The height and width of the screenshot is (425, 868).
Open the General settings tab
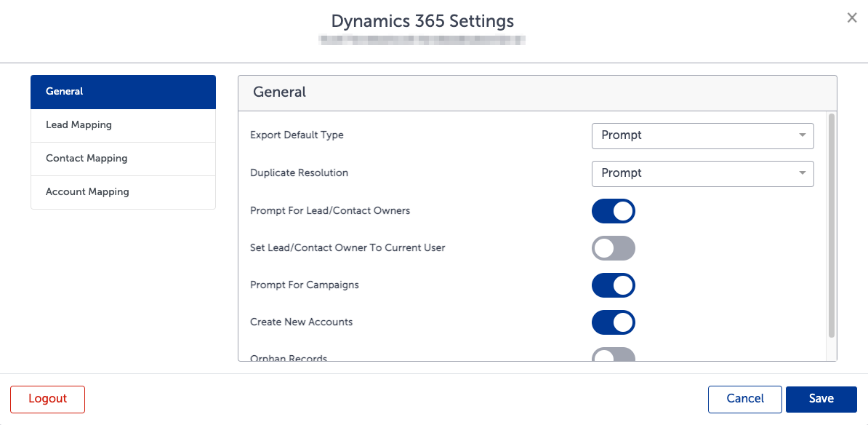(123, 92)
